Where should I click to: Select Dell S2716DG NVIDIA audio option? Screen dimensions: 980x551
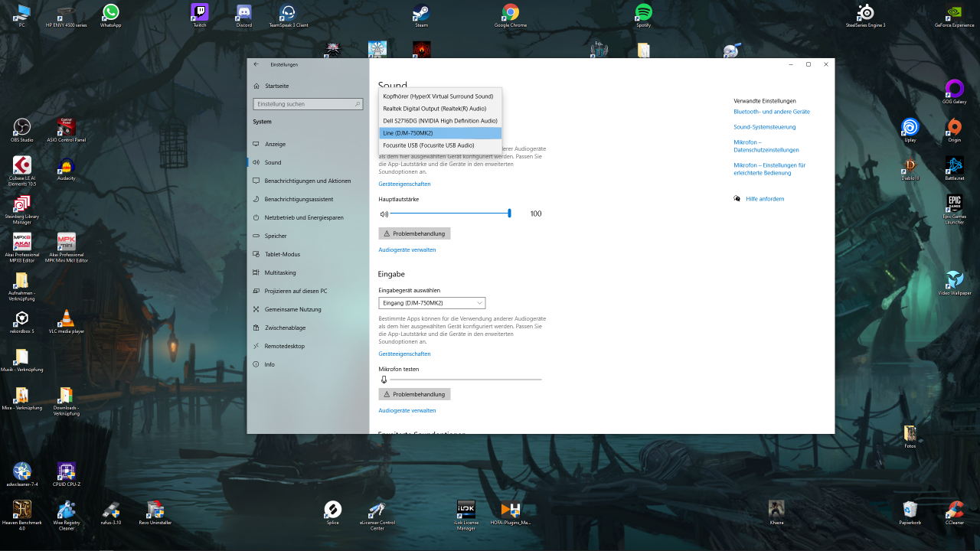[x=440, y=121]
